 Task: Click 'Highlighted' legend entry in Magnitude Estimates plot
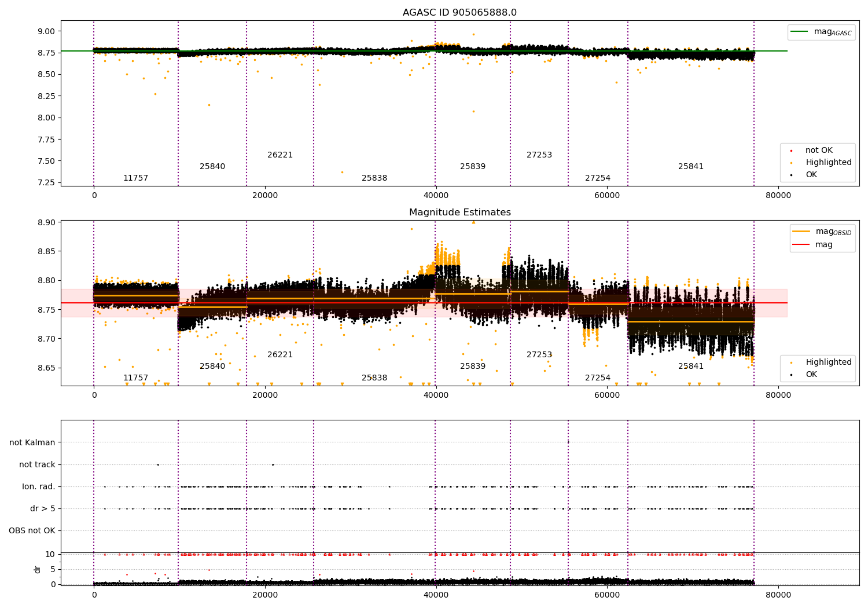(822, 362)
